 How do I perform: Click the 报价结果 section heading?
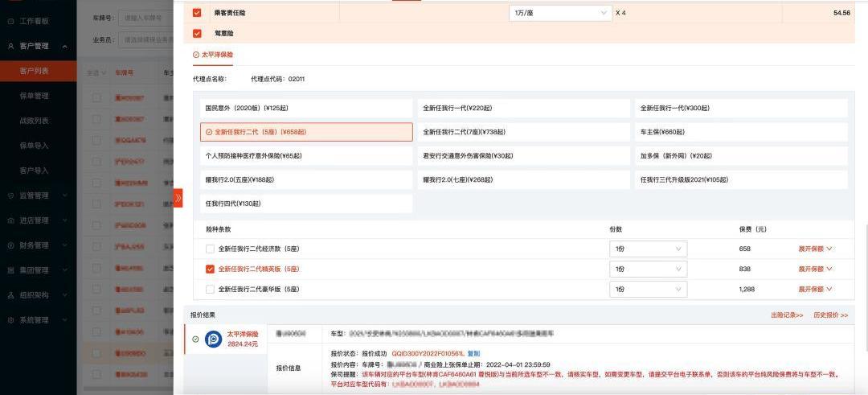[x=203, y=315]
